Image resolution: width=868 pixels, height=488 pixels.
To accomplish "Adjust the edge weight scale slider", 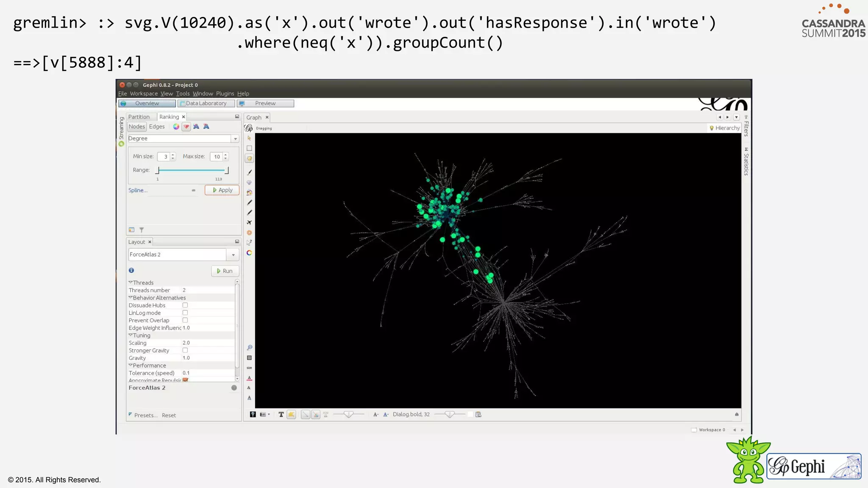I will (348, 415).
